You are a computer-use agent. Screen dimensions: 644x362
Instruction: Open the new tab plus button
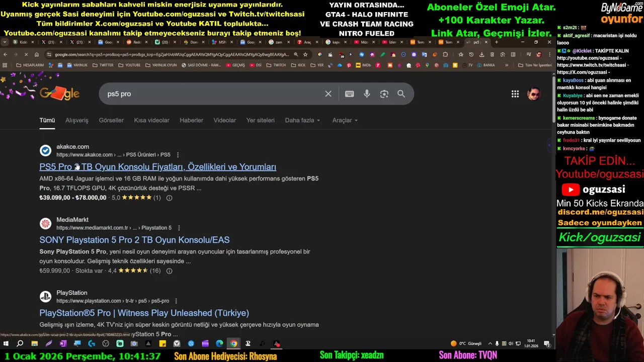coord(497,42)
